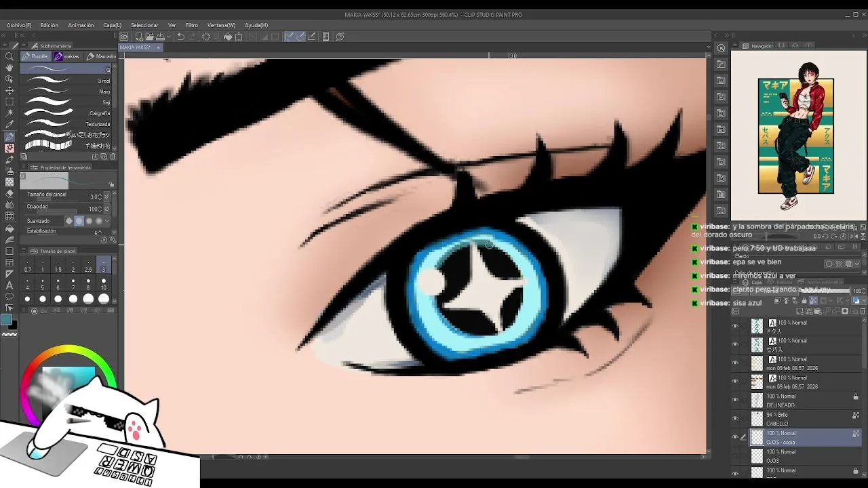868x488 pixels.
Task: Click the Save icon in command bar
Action: 160,37
